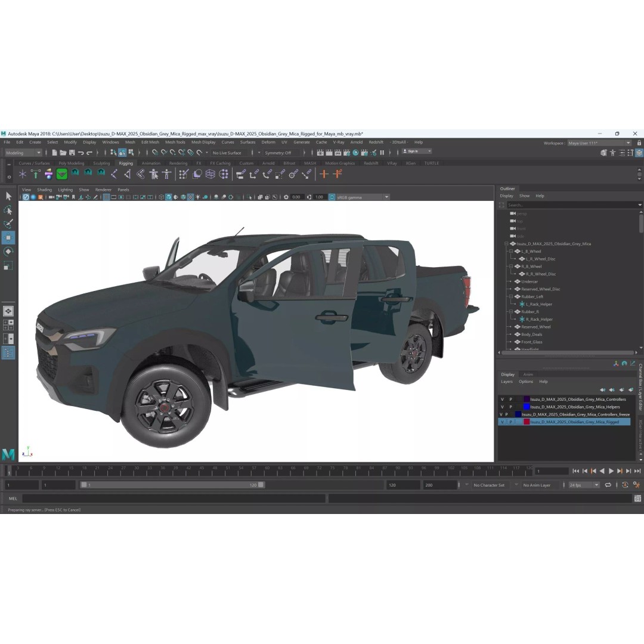Open the Maya home icon at bottom left
Image resolution: width=644 pixels, height=644 pixels.
[x=8, y=454]
